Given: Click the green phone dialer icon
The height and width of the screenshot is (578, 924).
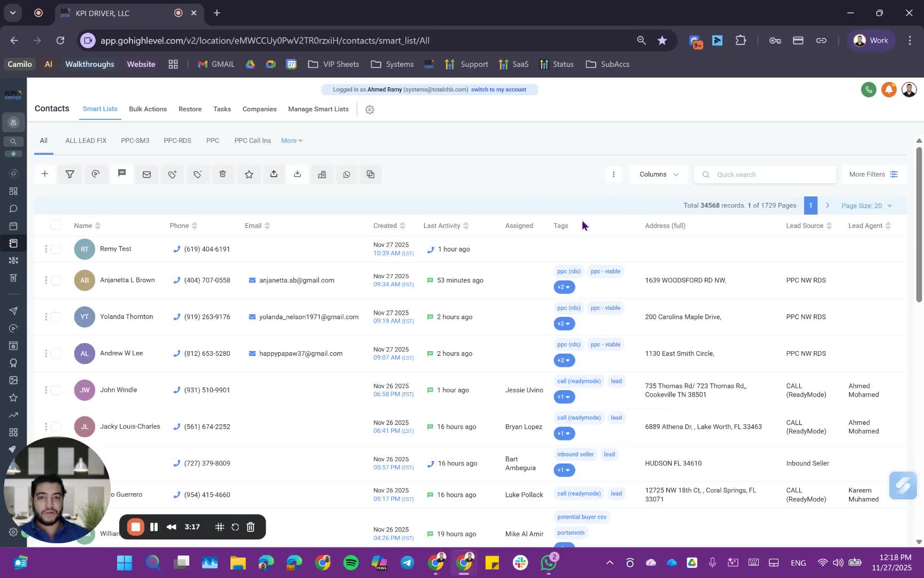Looking at the screenshot, I should coord(868,89).
